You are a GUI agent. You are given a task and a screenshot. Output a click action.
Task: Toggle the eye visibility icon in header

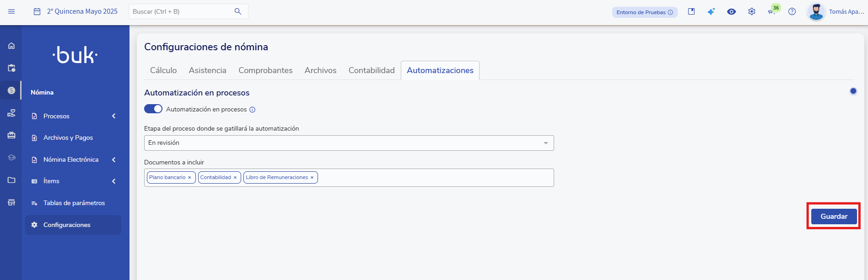pos(731,11)
